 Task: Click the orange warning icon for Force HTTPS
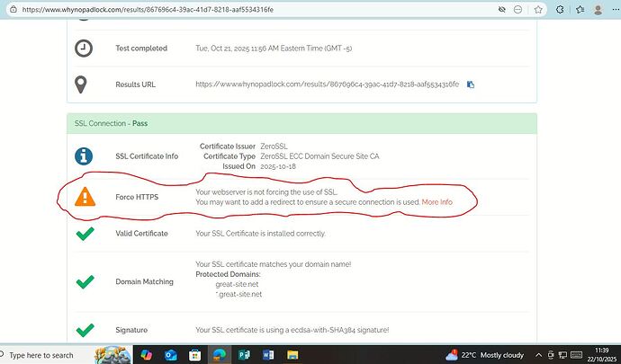pos(85,196)
